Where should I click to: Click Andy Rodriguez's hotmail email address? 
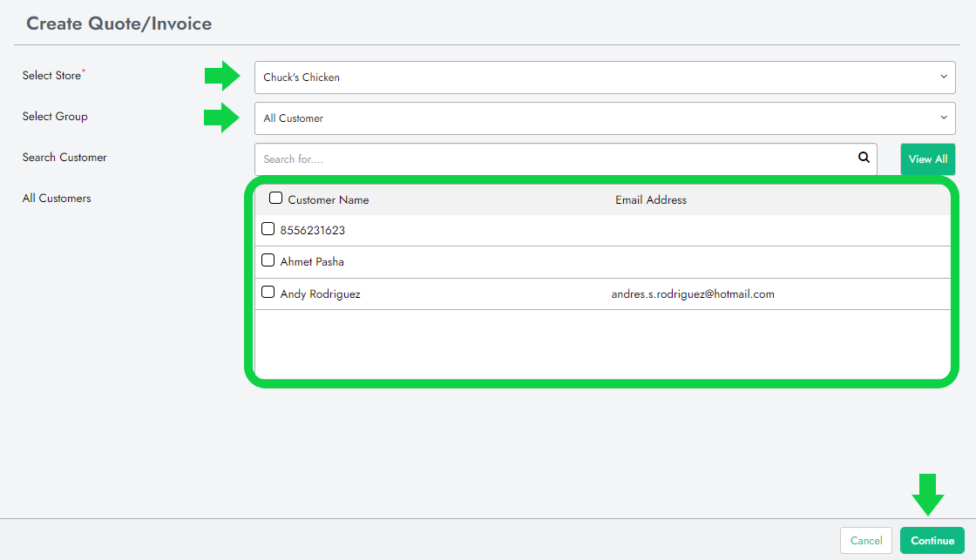coord(692,294)
